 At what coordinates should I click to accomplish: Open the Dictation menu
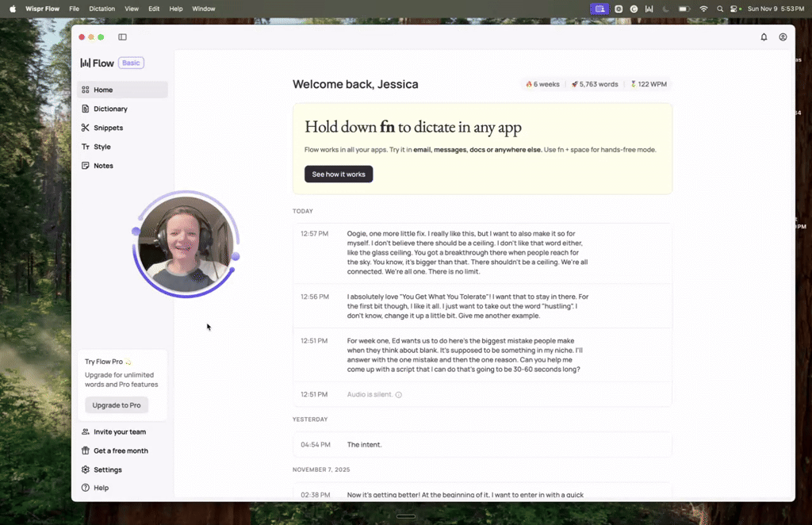[x=102, y=9]
